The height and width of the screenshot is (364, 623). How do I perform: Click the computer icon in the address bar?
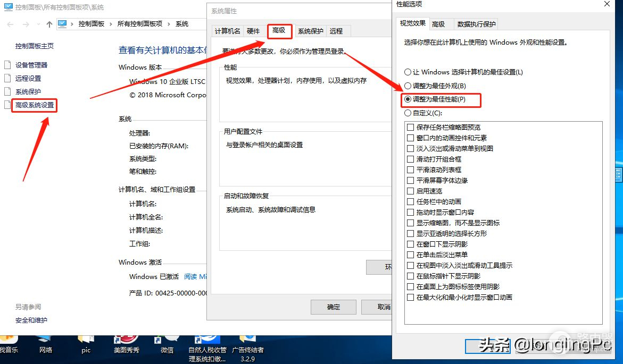click(62, 24)
